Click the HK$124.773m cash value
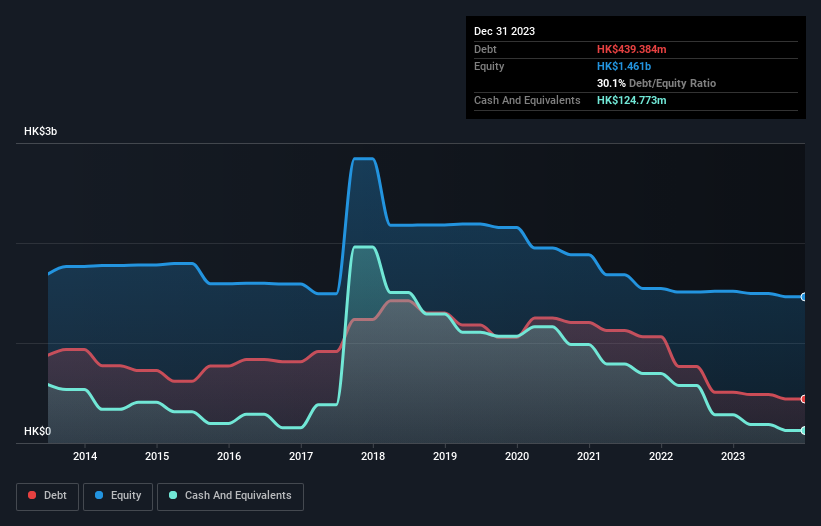 (631, 100)
